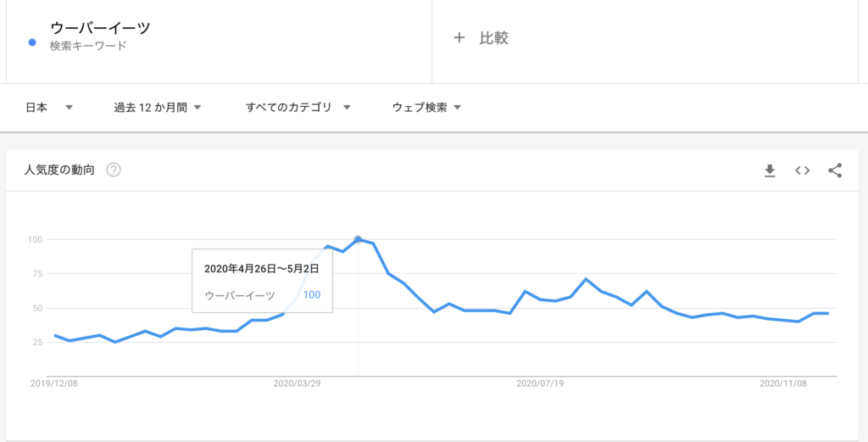Download the trend chart as CSV
Screen dimensions: 868x442
[770, 171]
